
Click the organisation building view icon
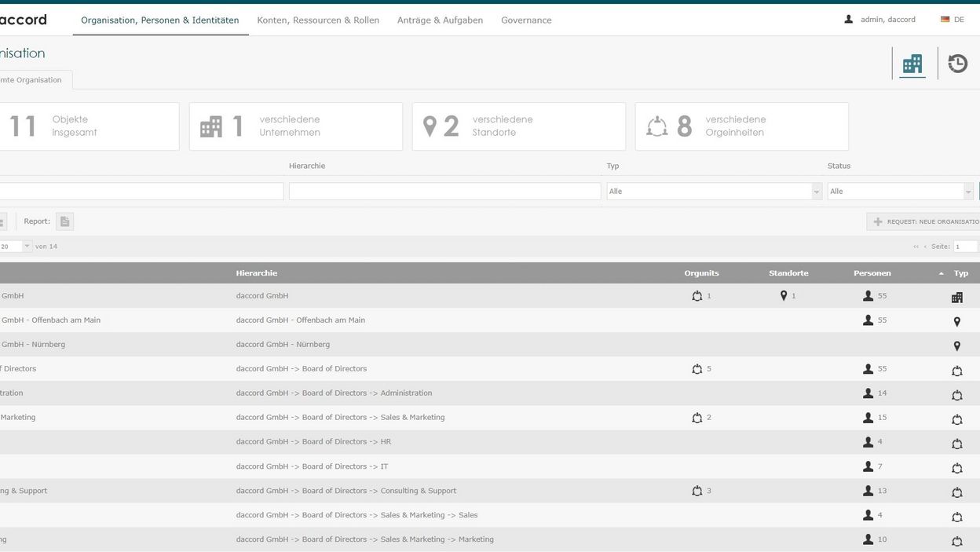tap(912, 64)
